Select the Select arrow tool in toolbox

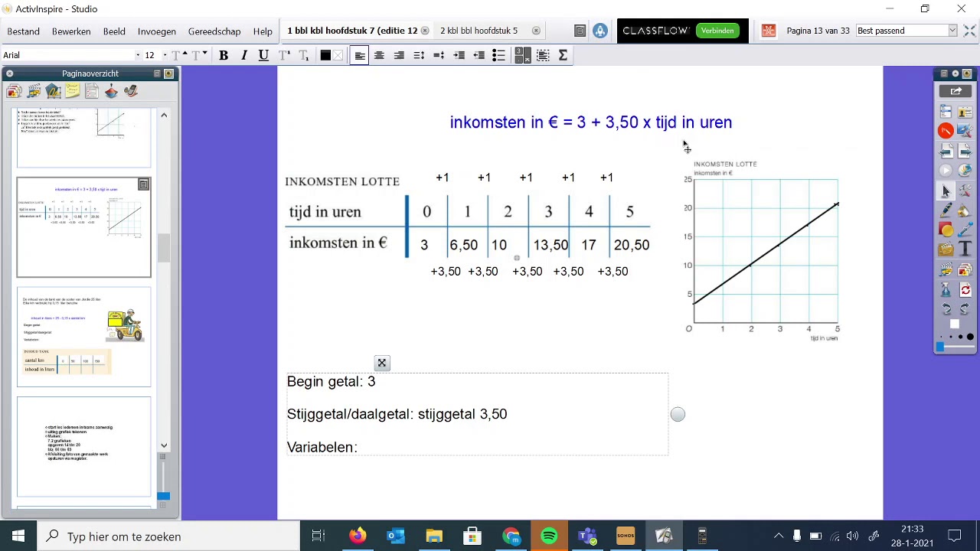tap(946, 191)
